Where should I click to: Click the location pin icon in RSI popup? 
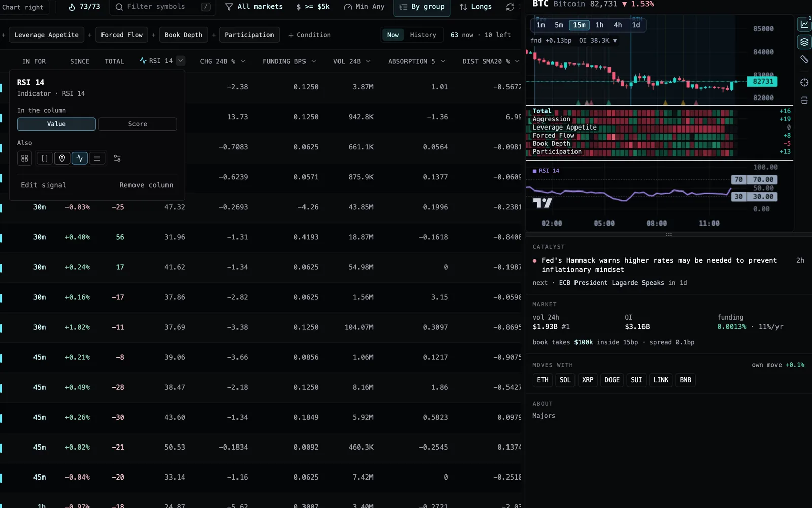(62, 158)
